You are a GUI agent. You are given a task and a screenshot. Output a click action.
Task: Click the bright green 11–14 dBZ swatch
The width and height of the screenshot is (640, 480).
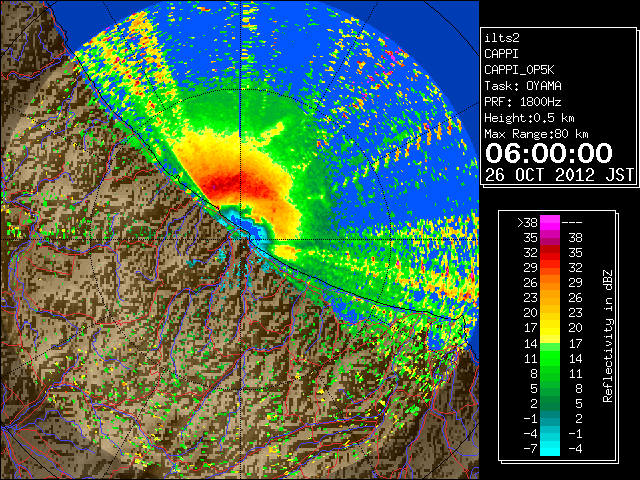click(550, 358)
